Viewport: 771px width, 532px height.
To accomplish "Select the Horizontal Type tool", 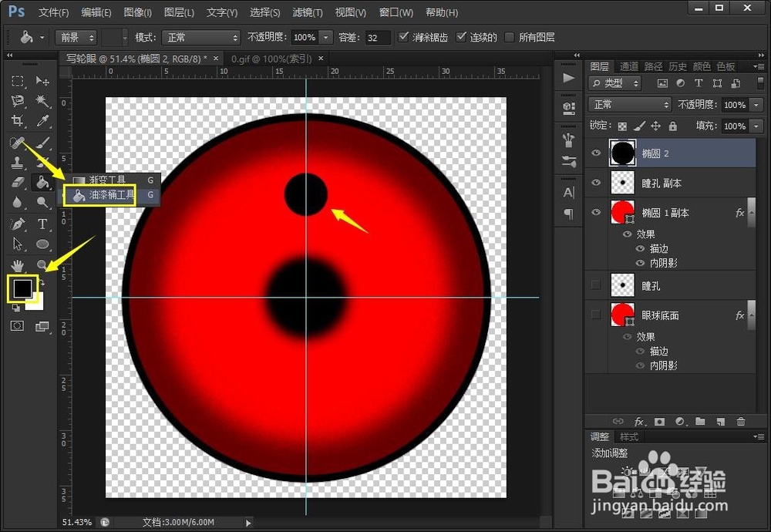I will pos(42,224).
